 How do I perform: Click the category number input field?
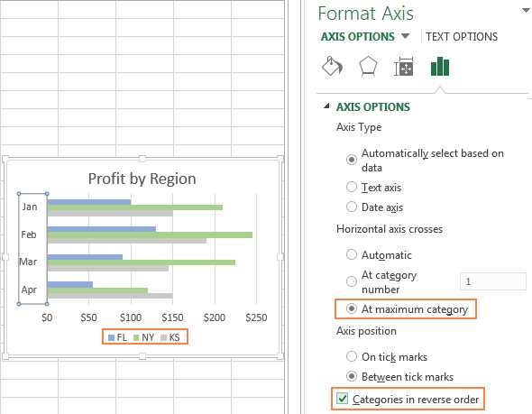[493, 281]
